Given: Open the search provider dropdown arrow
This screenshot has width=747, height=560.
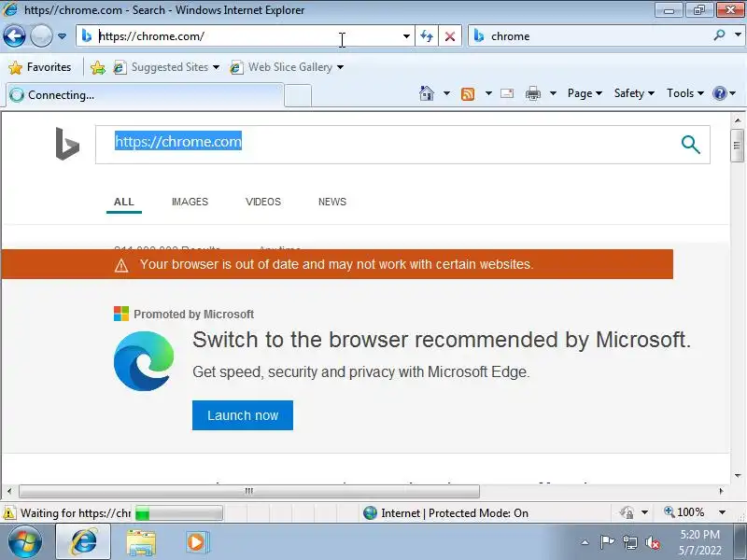Looking at the screenshot, I should click(738, 35).
